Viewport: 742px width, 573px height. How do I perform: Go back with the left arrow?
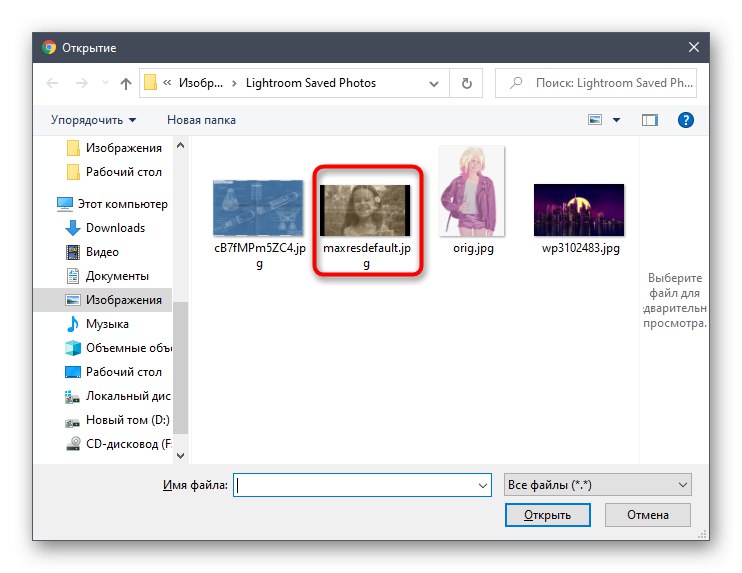click(52, 83)
